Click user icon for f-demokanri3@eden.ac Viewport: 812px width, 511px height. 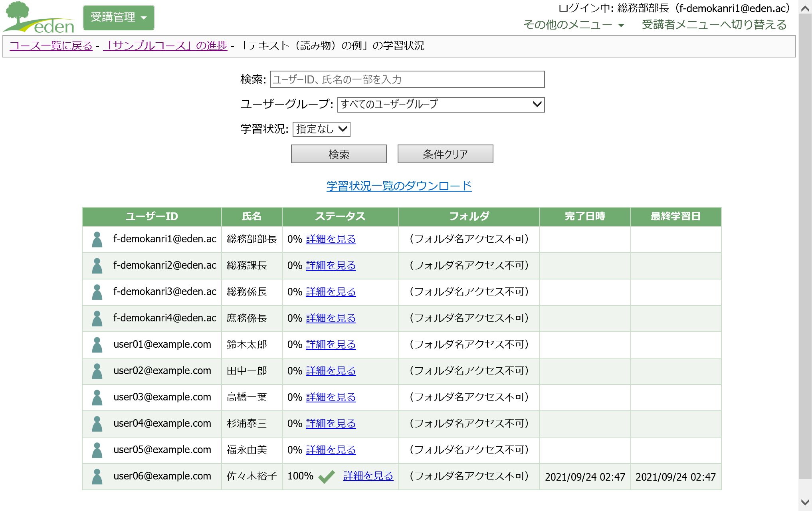(x=97, y=292)
